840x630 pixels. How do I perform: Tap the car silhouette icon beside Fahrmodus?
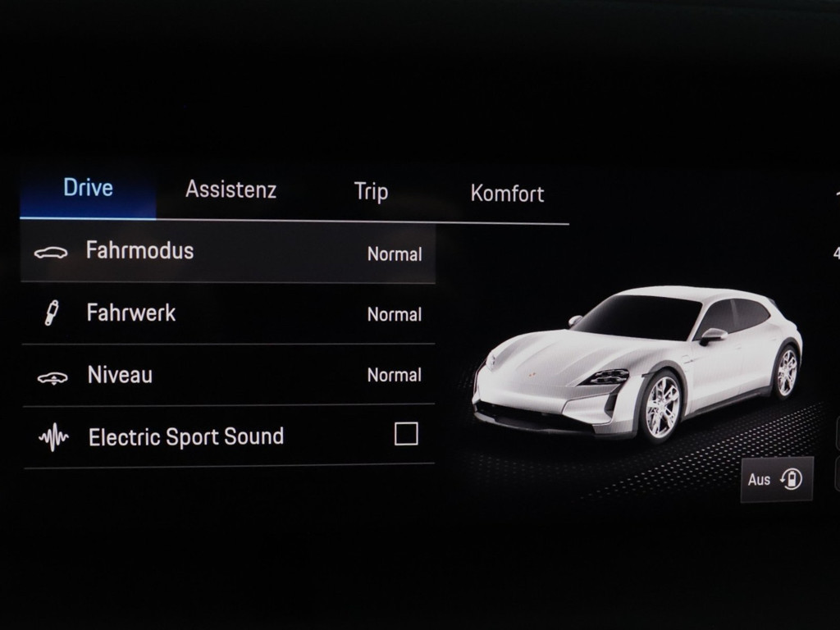(x=51, y=253)
